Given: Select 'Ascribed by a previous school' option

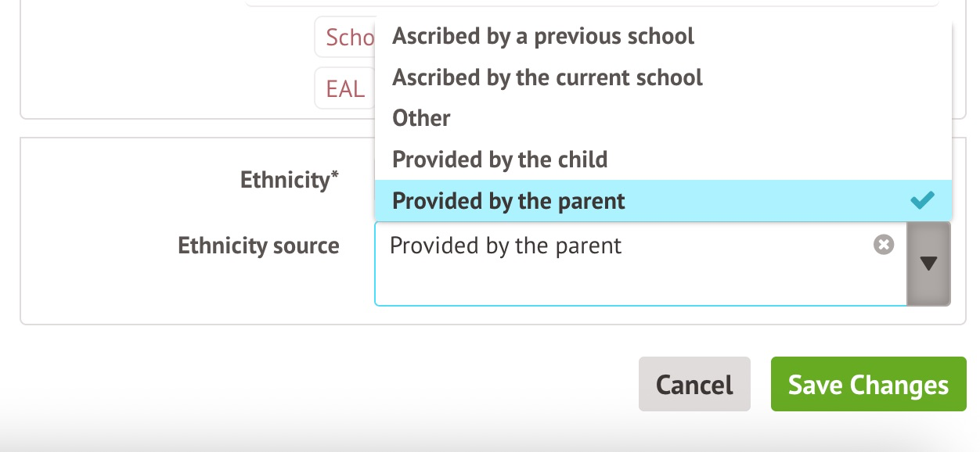Looking at the screenshot, I should [543, 36].
